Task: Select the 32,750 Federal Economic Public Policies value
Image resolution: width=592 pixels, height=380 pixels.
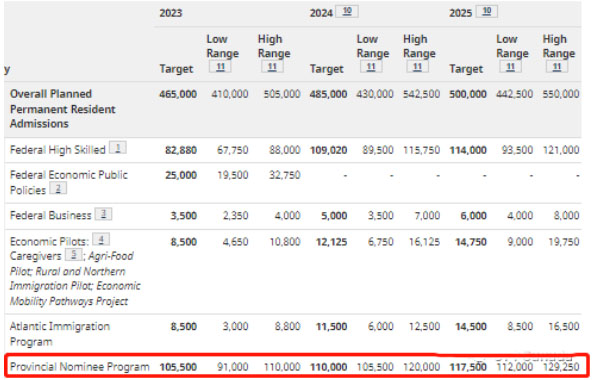Action: (285, 175)
